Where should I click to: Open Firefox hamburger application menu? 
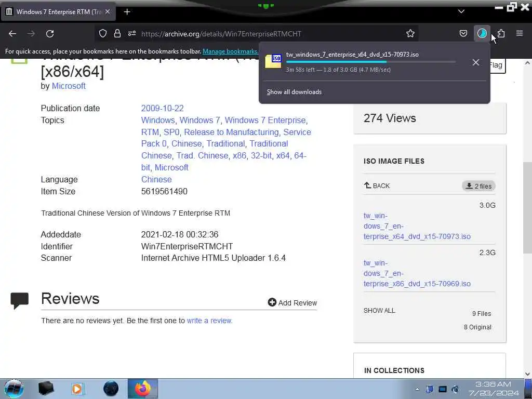coord(520,33)
